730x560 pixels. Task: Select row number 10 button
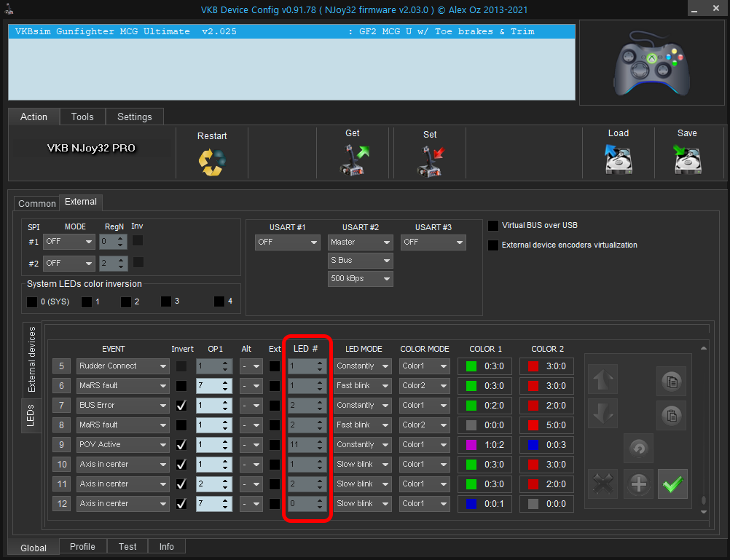[x=61, y=465]
